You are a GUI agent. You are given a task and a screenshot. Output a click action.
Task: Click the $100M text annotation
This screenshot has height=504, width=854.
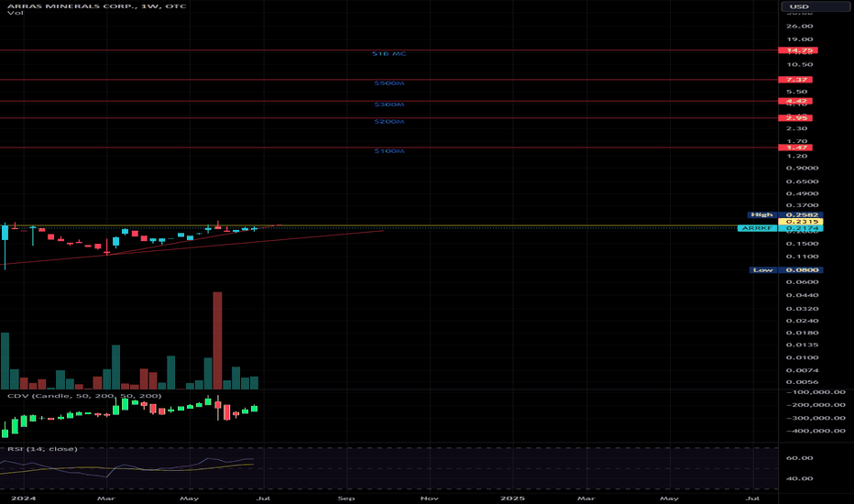click(x=389, y=151)
